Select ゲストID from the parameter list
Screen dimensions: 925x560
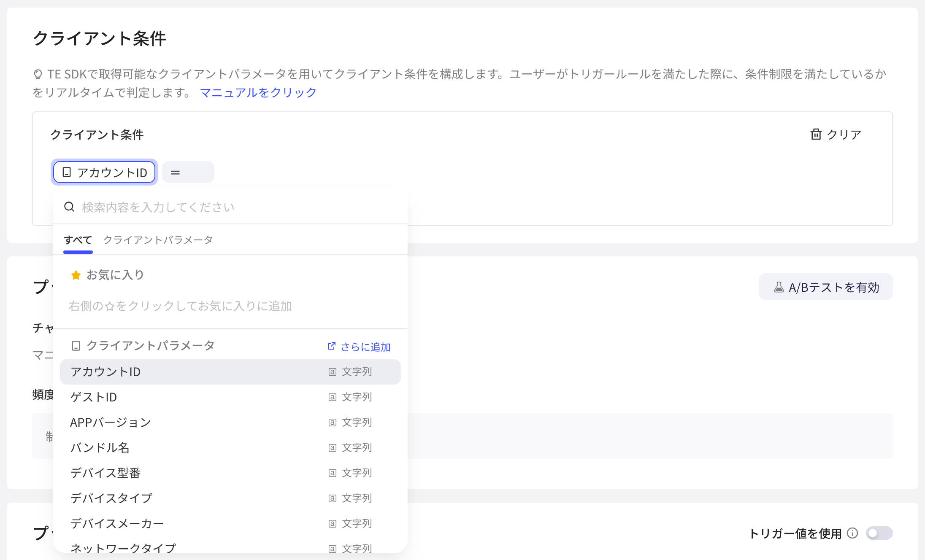tap(230, 397)
